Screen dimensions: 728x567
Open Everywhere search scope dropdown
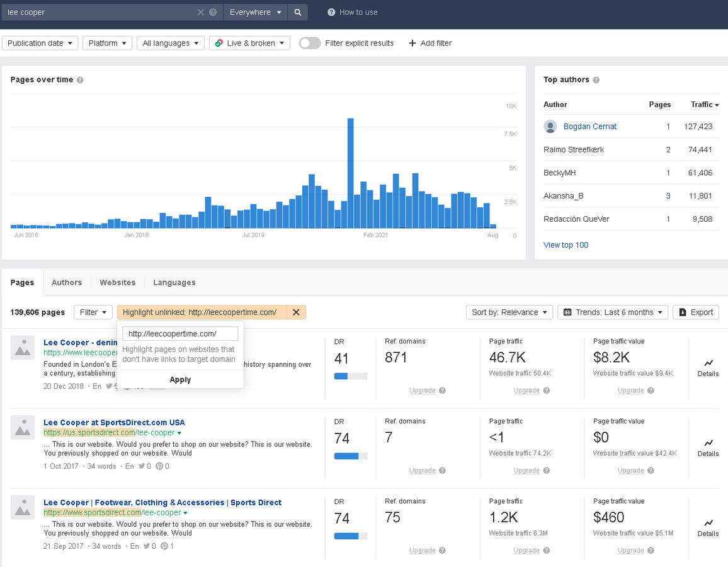[x=255, y=12]
